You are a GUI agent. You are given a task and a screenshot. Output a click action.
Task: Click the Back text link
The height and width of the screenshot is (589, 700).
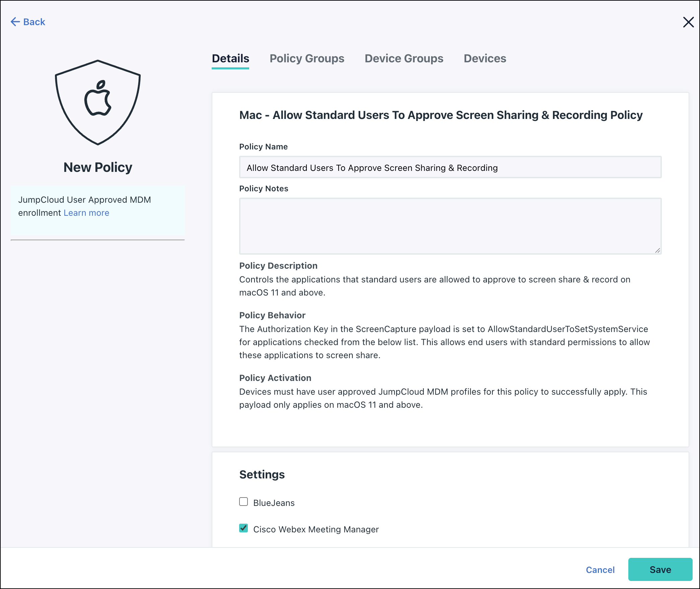(x=34, y=22)
